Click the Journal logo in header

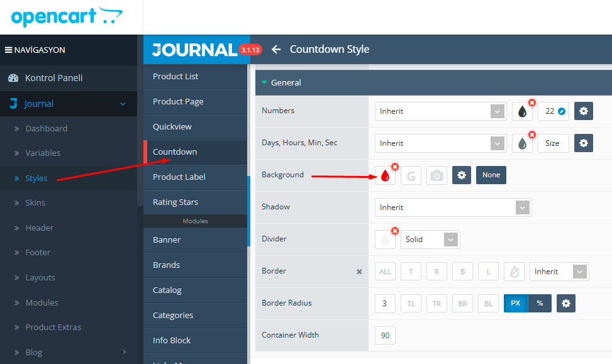pos(194,50)
